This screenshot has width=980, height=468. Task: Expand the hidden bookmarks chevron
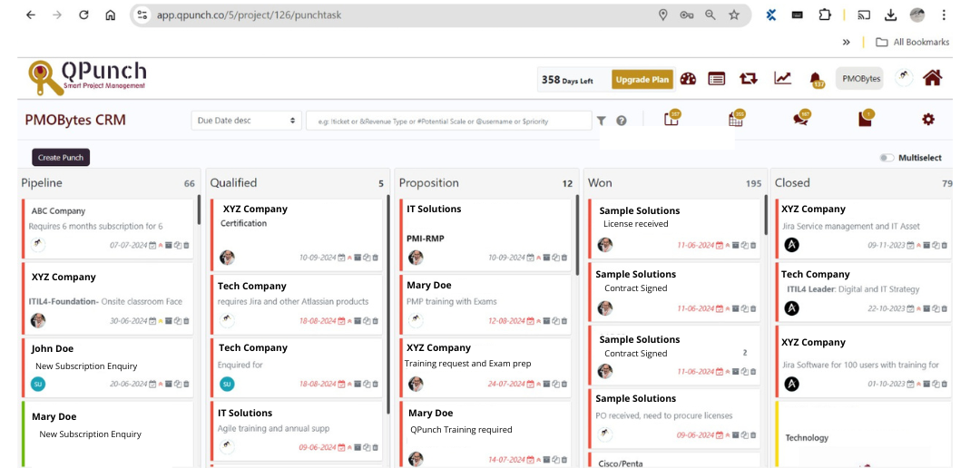[846, 42]
